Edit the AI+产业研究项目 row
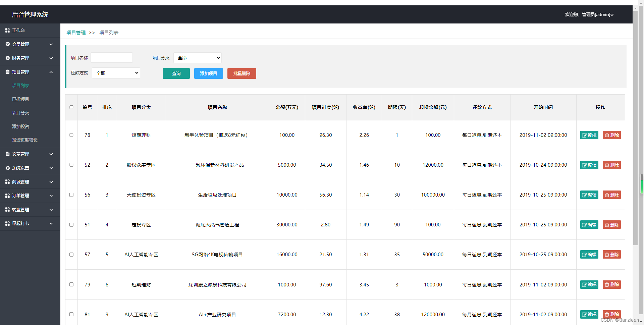This screenshot has width=644, height=325. pos(589,314)
